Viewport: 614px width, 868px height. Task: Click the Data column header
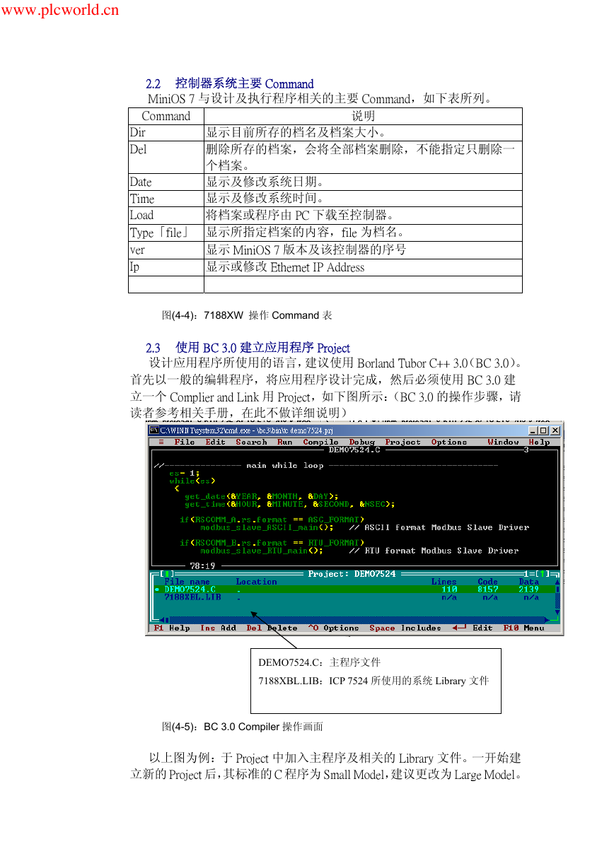(528, 582)
